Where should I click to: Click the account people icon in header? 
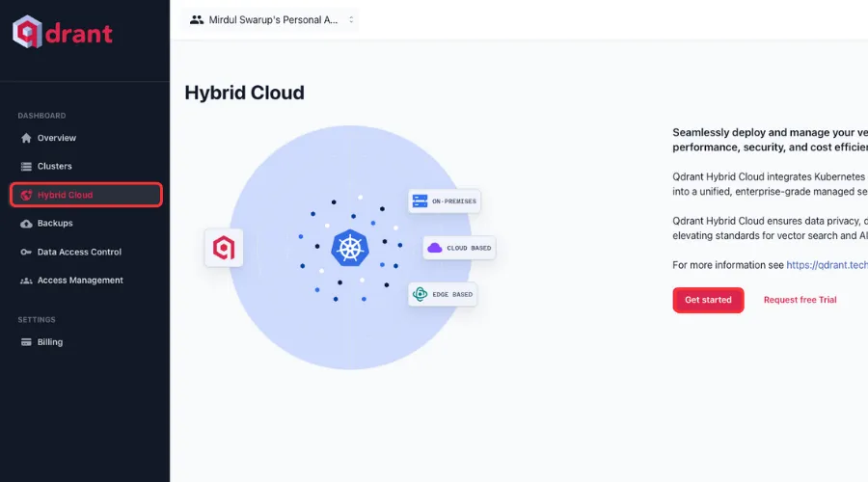(x=197, y=20)
